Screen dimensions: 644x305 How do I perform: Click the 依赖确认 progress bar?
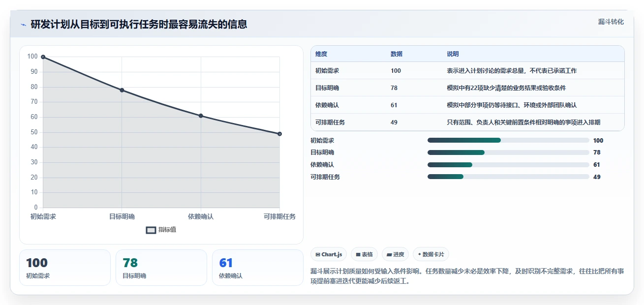(x=508, y=165)
